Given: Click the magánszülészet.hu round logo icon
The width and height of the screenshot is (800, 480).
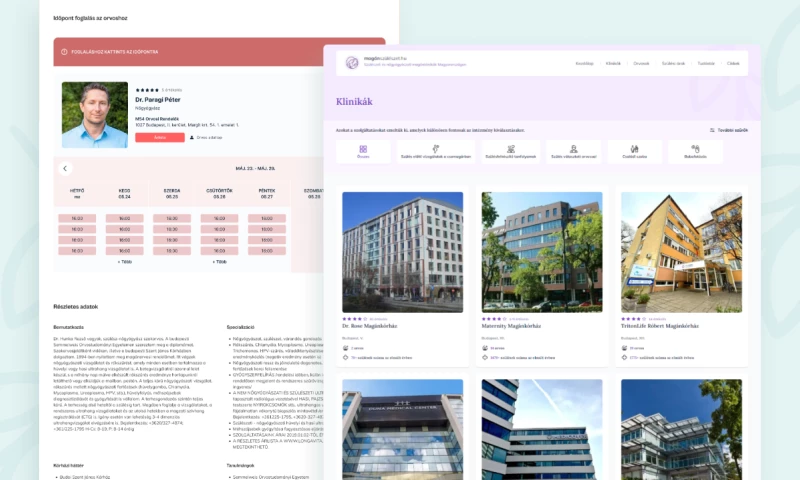Looking at the screenshot, I should 352,63.
